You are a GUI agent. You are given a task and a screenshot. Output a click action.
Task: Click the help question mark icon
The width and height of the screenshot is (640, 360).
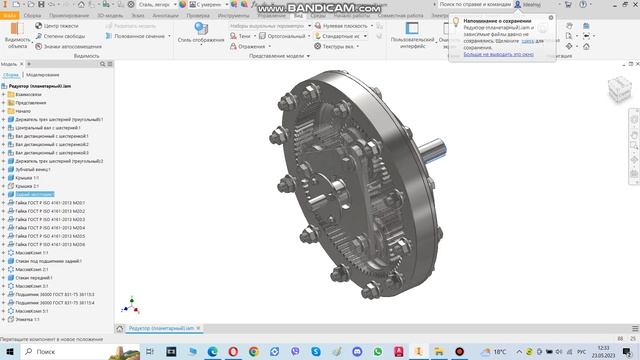tap(583, 4)
